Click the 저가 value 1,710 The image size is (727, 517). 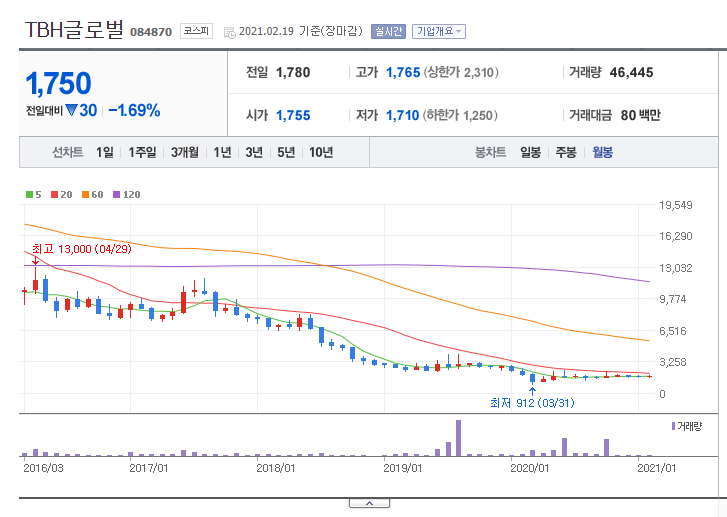tap(402, 115)
